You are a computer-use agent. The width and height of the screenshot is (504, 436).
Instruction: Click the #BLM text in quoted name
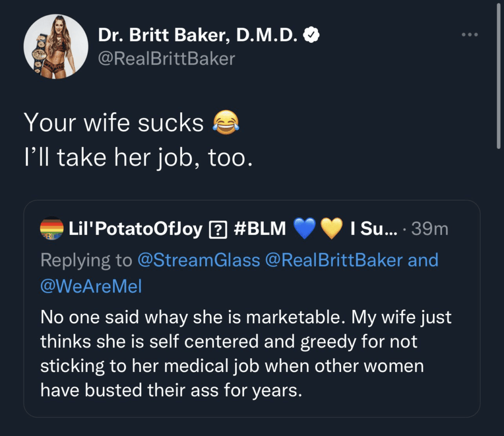click(x=258, y=229)
